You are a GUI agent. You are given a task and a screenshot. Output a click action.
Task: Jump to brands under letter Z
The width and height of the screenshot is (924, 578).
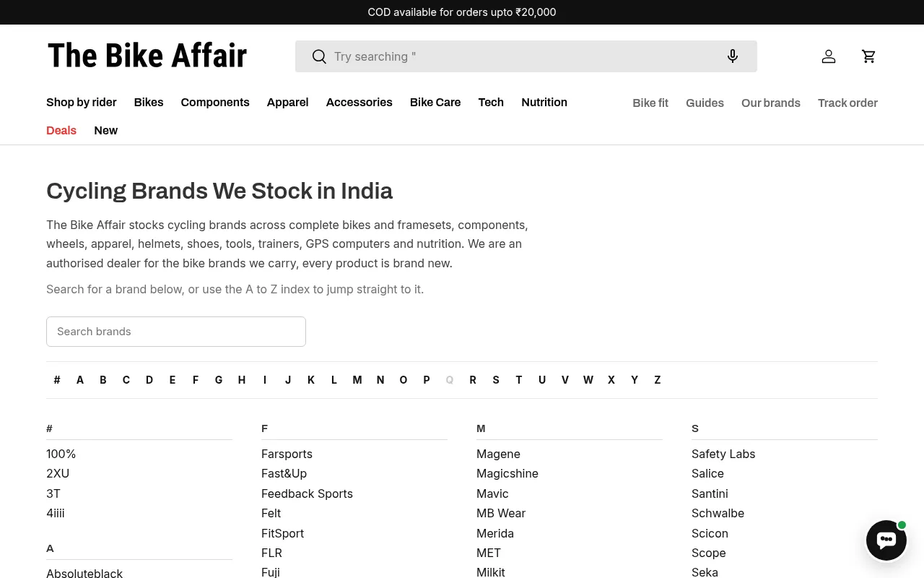click(x=658, y=380)
